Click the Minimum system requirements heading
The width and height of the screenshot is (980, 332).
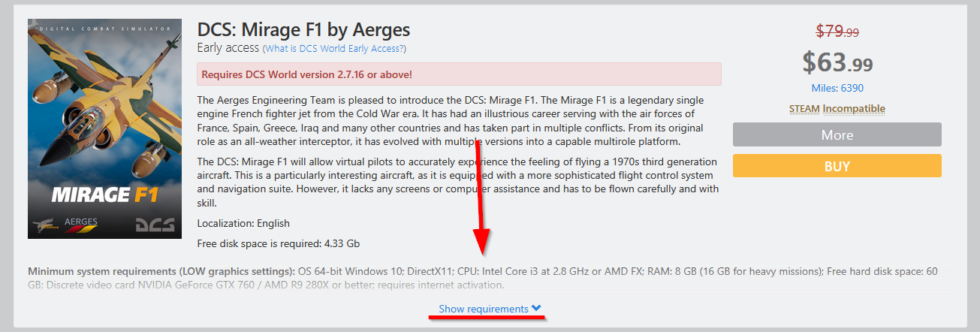161,271
